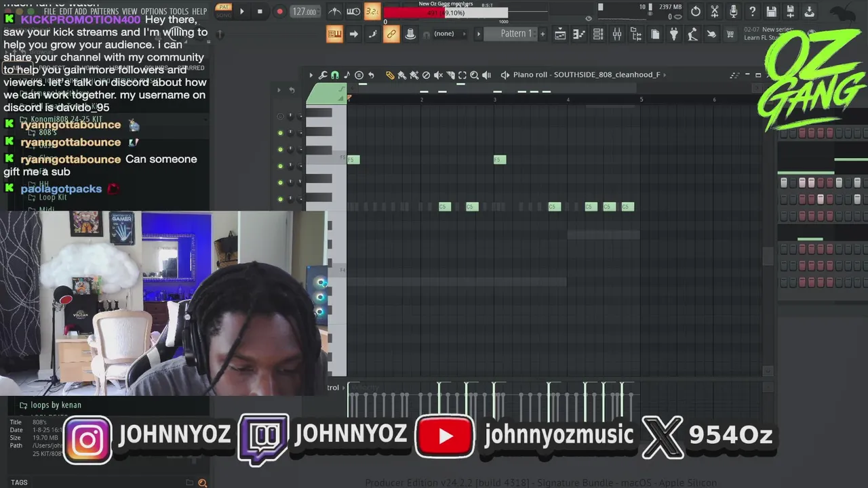Select the slice tool in piano roll
The height and width of the screenshot is (488, 868).
(x=450, y=75)
